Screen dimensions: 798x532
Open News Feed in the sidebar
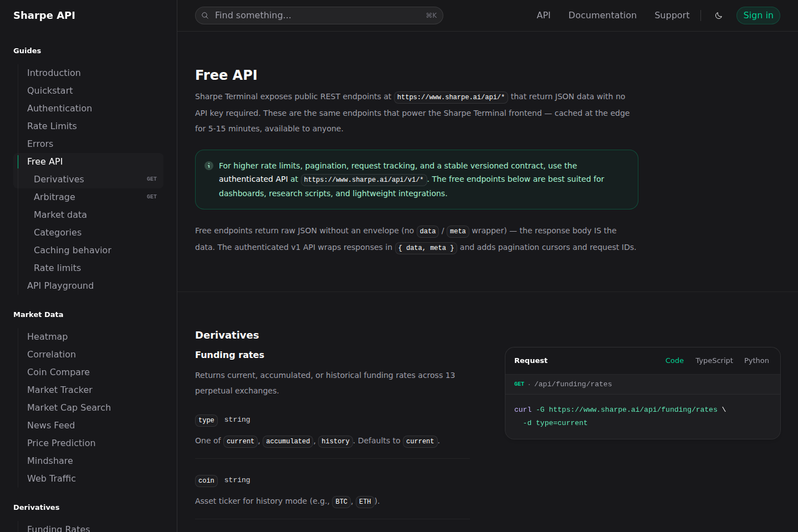tap(51, 425)
